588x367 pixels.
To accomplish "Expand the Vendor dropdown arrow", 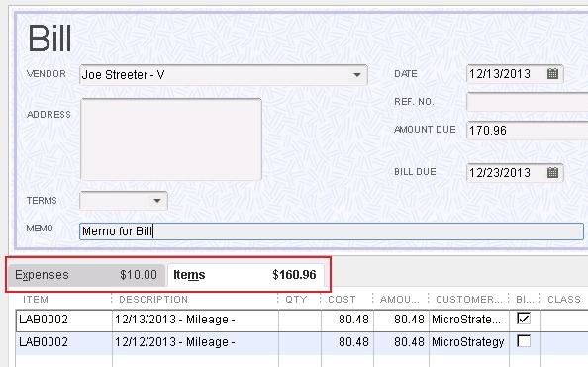I will click(x=357, y=75).
